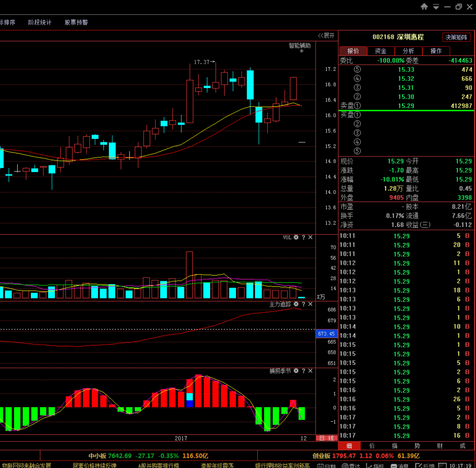This screenshot has height=468, width=476.
Task: Click the 买盘① buy level row
Action: click(406, 115)
